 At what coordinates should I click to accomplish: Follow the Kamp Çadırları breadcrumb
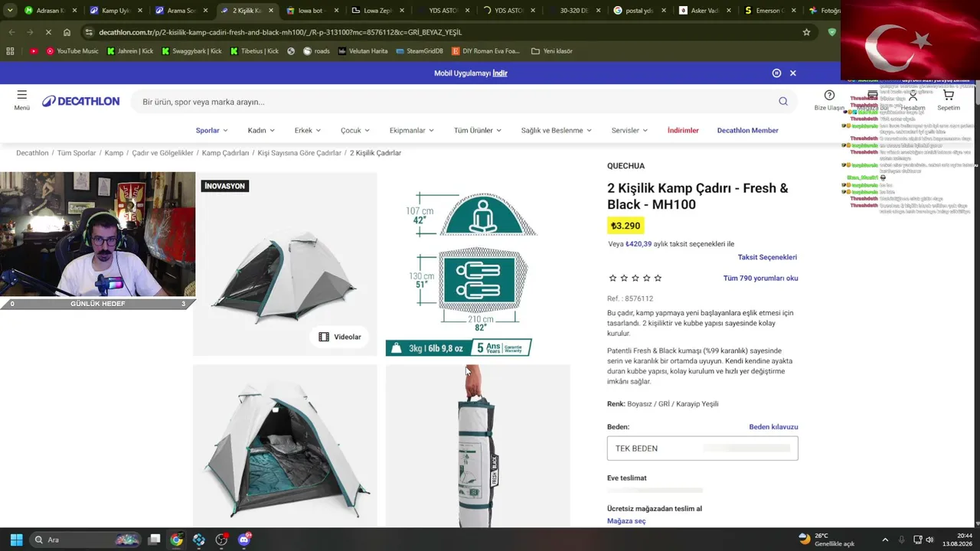click(x=225, y=153)
